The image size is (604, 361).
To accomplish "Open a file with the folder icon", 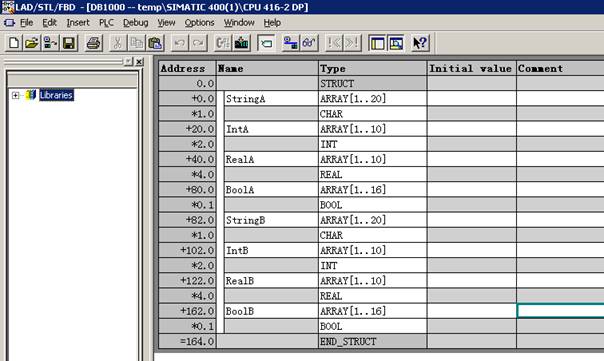I will [32, 43].
